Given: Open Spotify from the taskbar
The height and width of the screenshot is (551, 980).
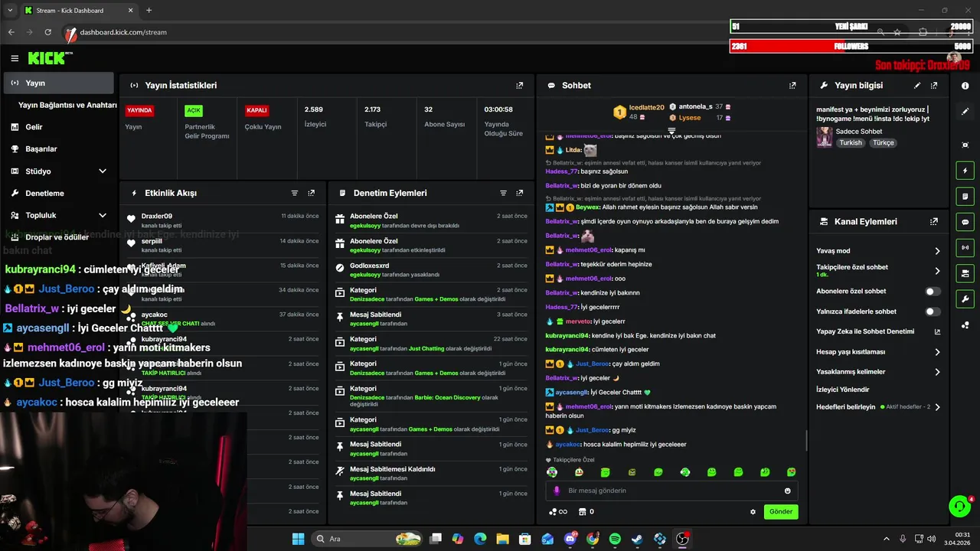Looking at the screenshot, I should [x=616, y=539].
